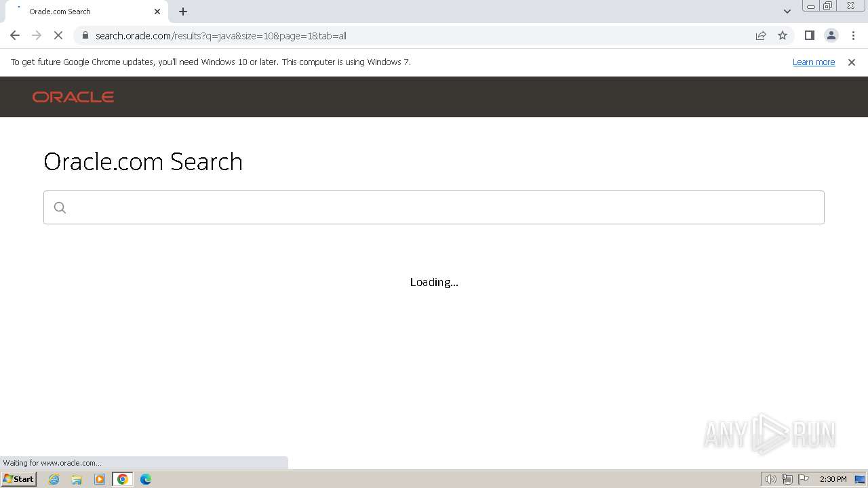Select the Oracle.com Search tab
The width and height of the screenshot is (868, 488).
coord(86,12)
